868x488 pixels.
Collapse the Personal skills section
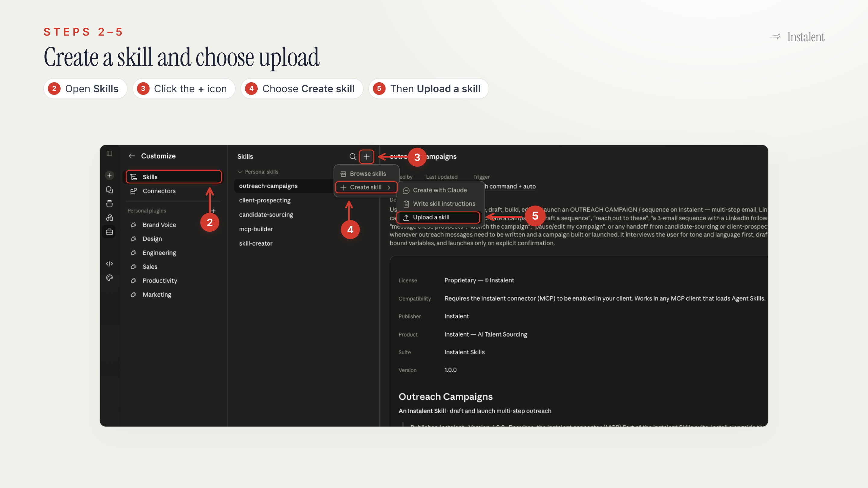(258, 172)
